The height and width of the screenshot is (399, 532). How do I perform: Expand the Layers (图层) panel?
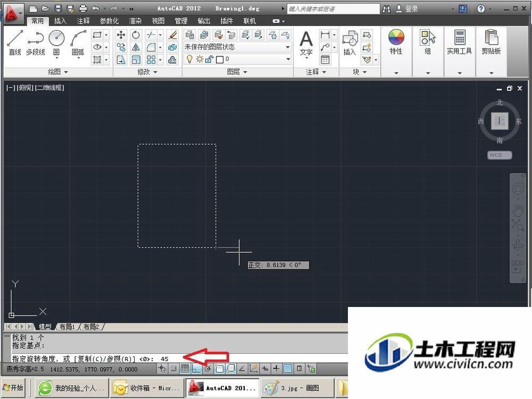[x=237, y=72]
